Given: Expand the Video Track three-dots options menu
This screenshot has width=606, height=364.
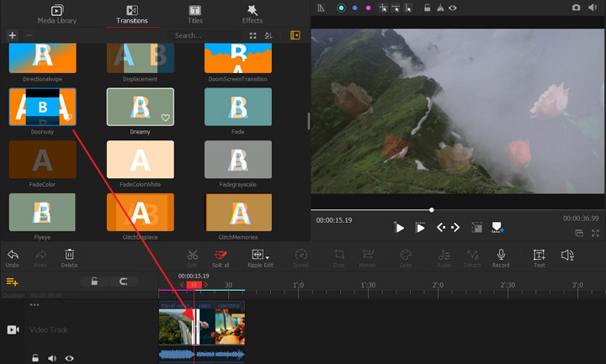Looking at the screenshot, I should (35, 305).
